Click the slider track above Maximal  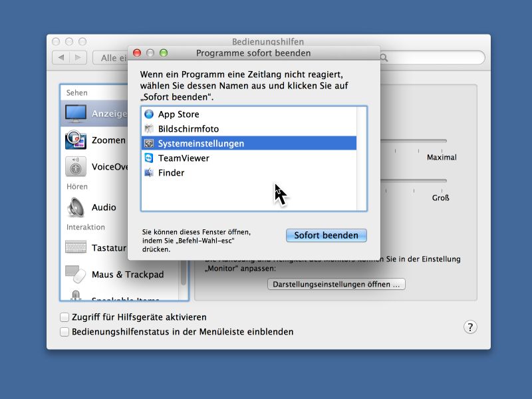(x=413, y=141)
